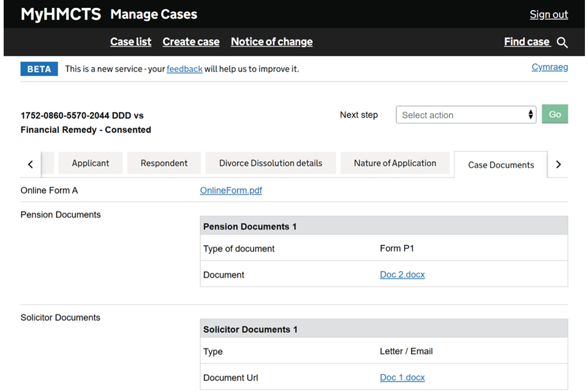
Task: Select the Case Documents tab
Action: [x=501, y=165]
